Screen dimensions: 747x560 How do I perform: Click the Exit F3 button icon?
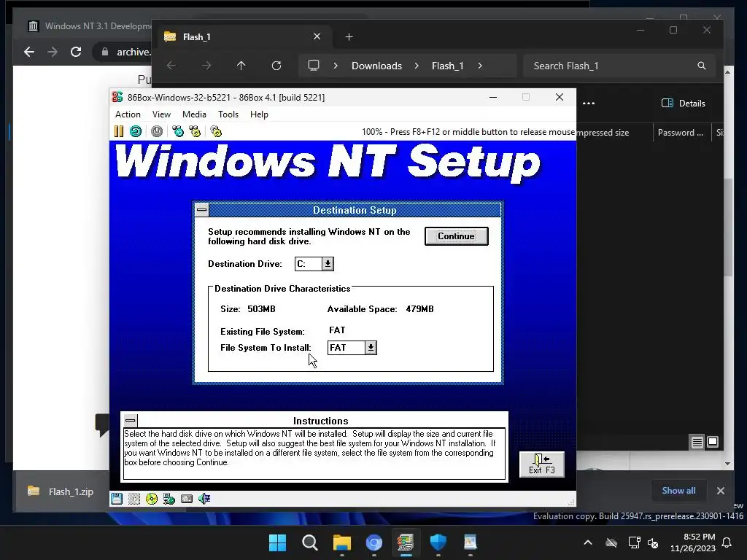click(542, 464)
